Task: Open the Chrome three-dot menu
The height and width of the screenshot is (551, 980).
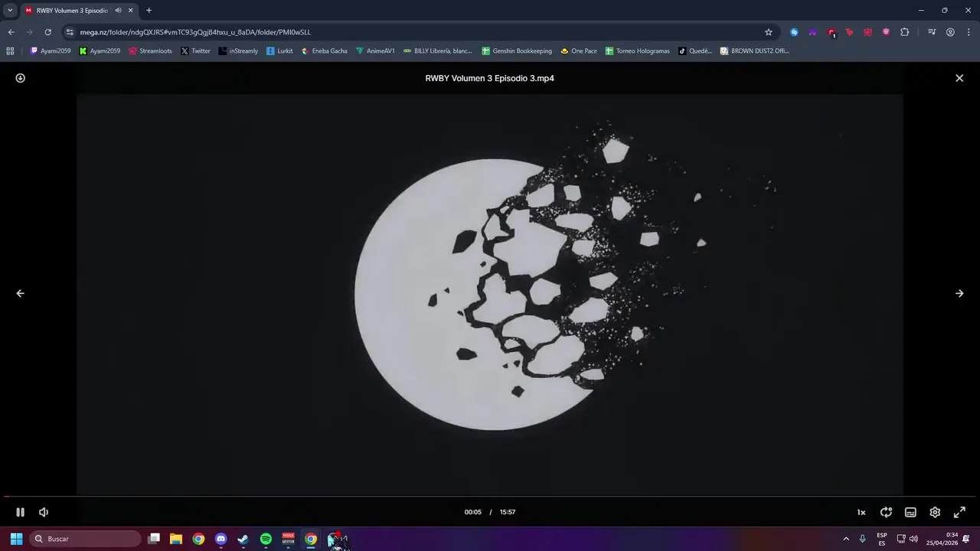Action: 969,32
